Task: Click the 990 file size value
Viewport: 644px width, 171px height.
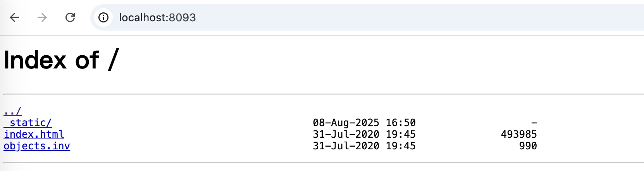Action: point(528,146)
